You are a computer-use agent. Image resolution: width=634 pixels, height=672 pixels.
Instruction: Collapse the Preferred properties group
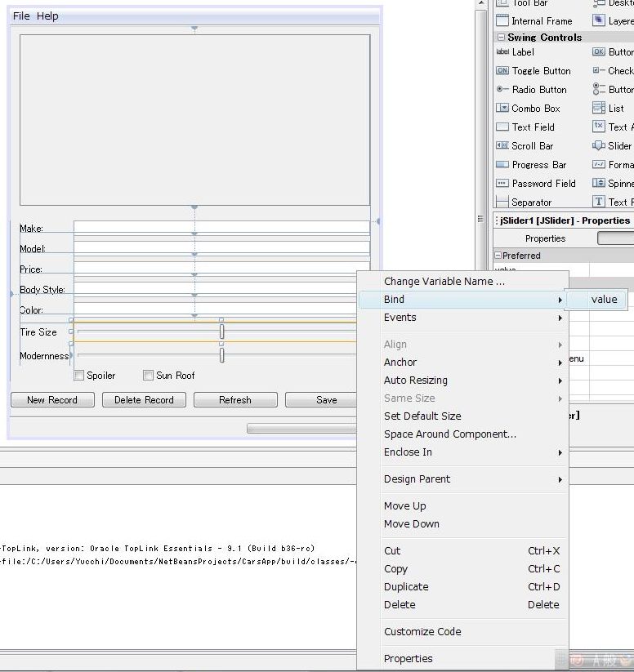coord(498,256)
